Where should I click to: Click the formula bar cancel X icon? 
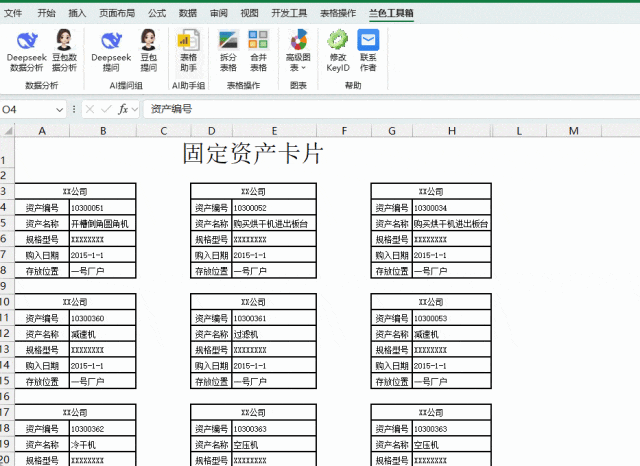(x=90, y=109)
